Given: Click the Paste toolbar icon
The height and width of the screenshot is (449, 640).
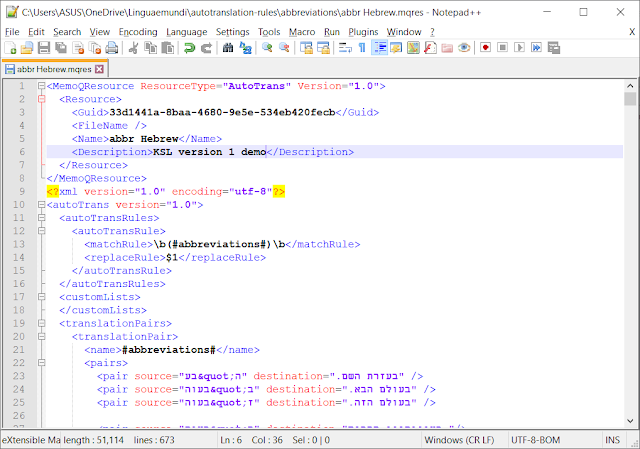Looking at the screenshot, I should pos(167,48).
